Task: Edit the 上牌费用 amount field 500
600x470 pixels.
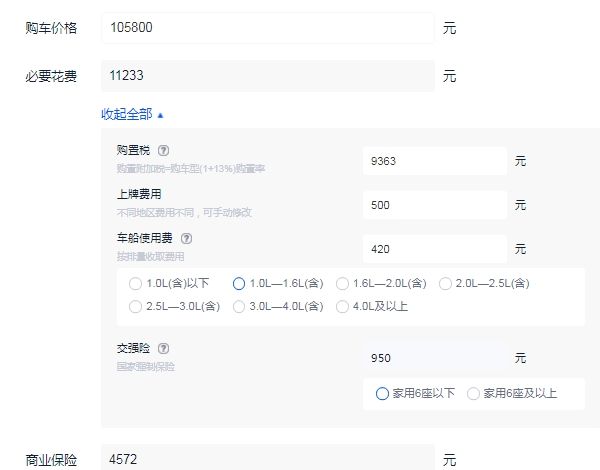Action: (435, 205)
